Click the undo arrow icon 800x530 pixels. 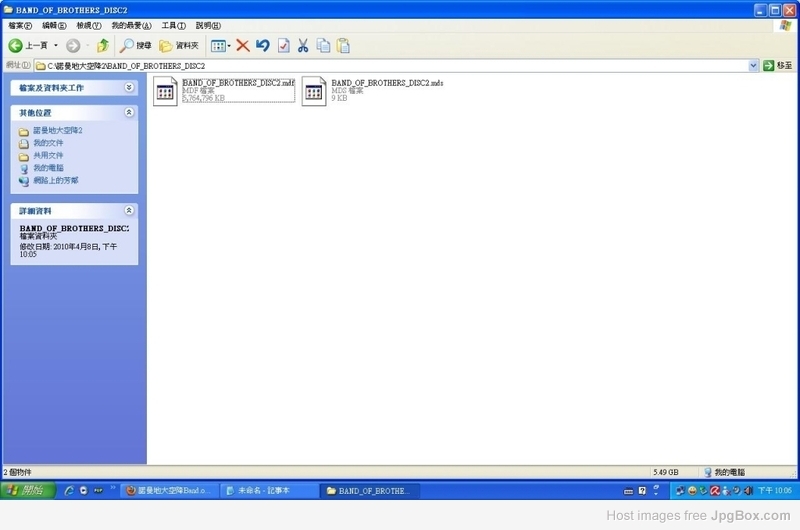[263, 46]
